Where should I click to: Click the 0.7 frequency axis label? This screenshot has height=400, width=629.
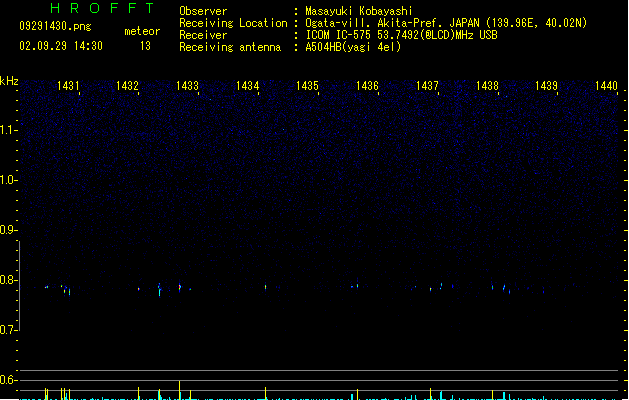[8, 330]
